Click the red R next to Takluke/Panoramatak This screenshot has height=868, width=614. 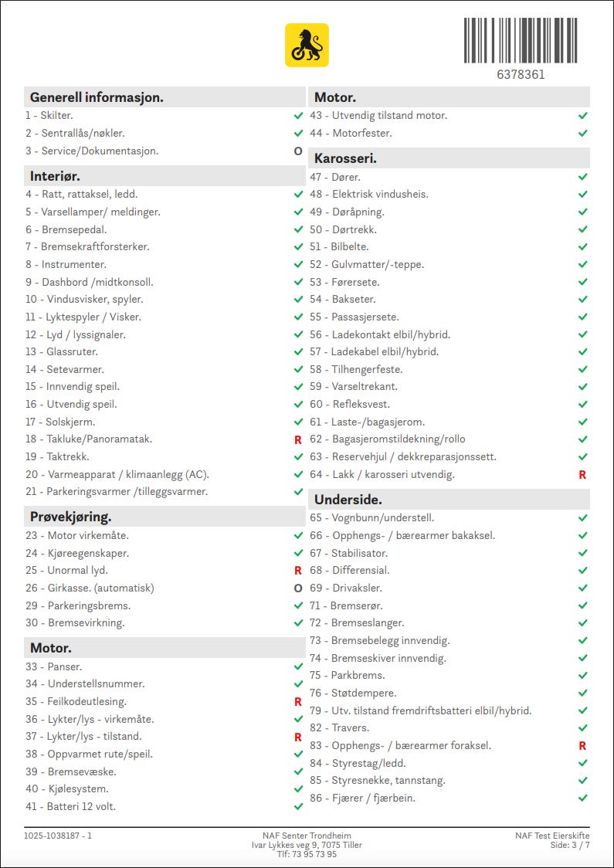(x=298, y=439)
